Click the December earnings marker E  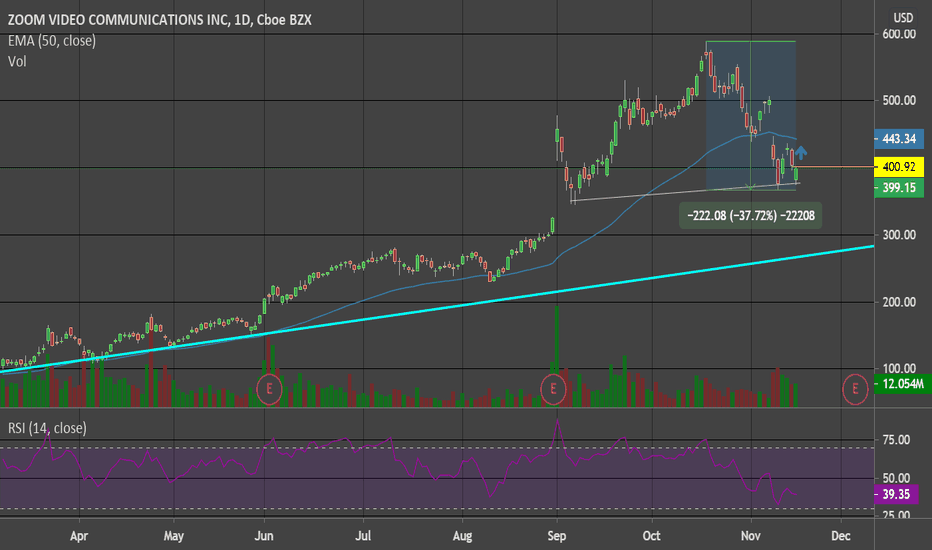click(855, 389)
